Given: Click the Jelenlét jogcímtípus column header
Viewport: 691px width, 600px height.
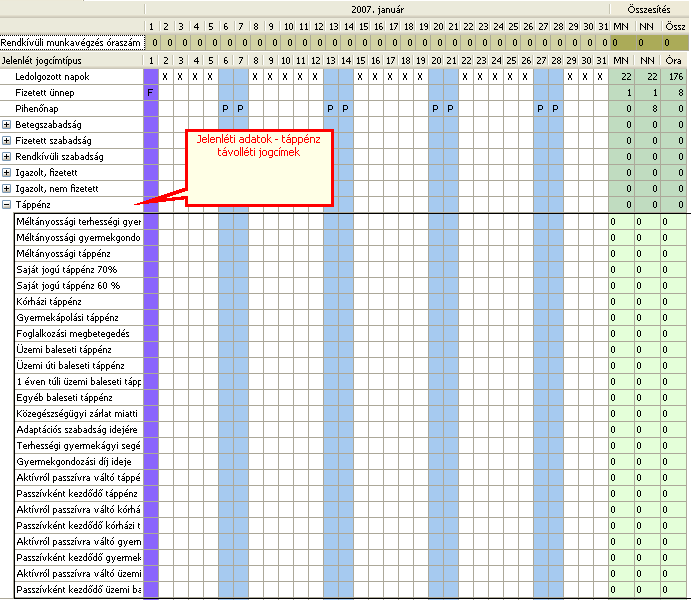Looking at the screenshot, I should coord(41,60).
